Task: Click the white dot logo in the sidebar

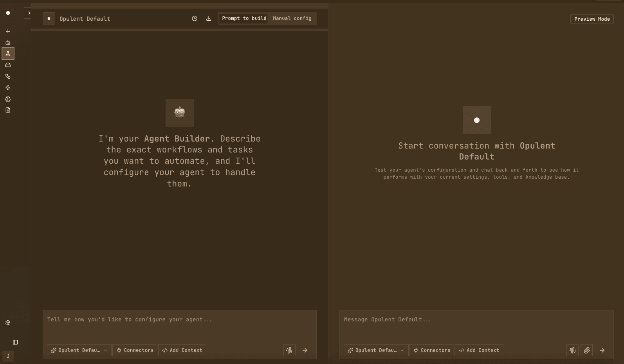Action: click(x=8, y=13)
